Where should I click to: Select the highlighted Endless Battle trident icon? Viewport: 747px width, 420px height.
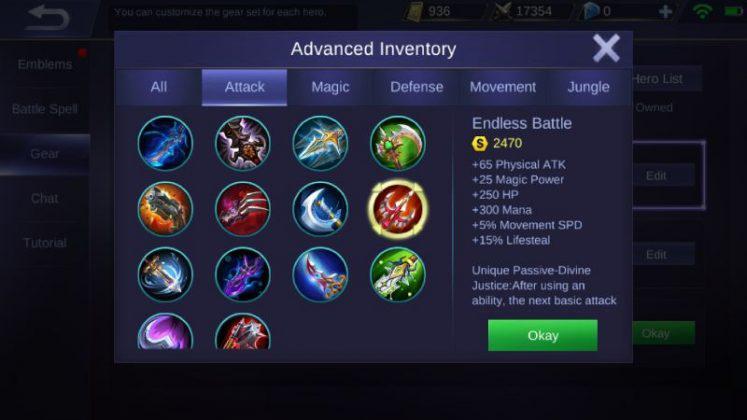pos(398,209)
